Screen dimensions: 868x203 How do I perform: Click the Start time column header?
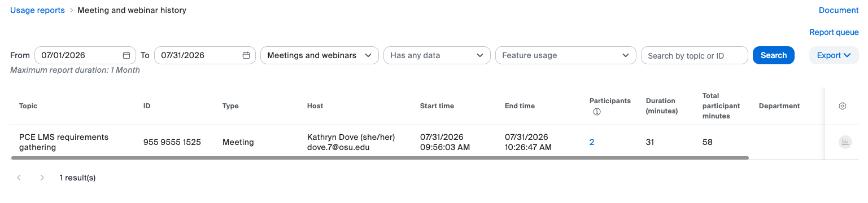437,106
